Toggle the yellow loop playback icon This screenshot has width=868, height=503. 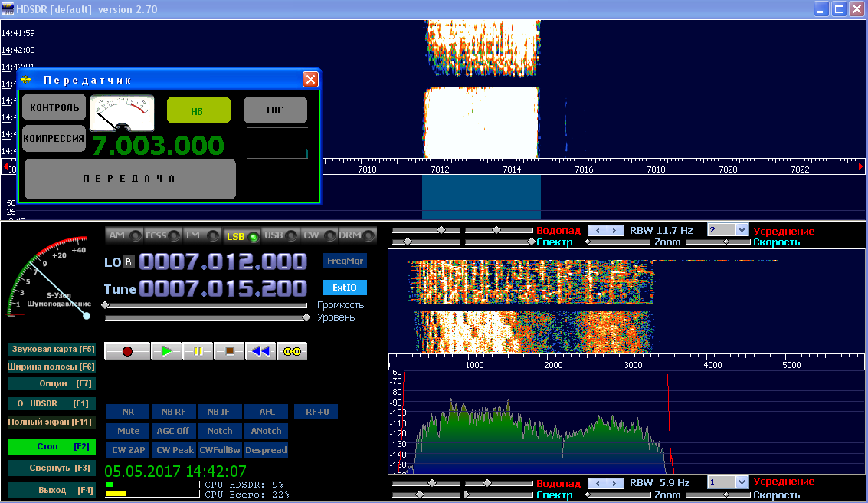(x=292, y=351)
